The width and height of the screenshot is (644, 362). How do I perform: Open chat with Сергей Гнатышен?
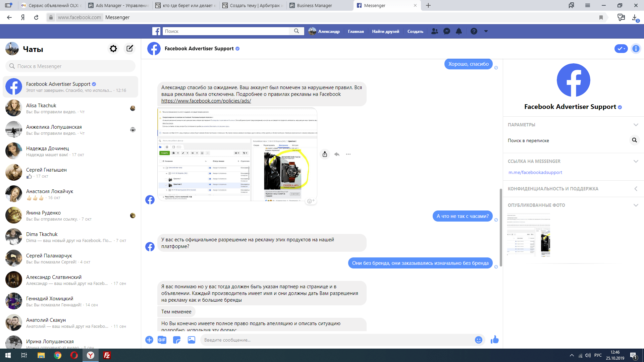pyautogui.click(x=70, y=173)
